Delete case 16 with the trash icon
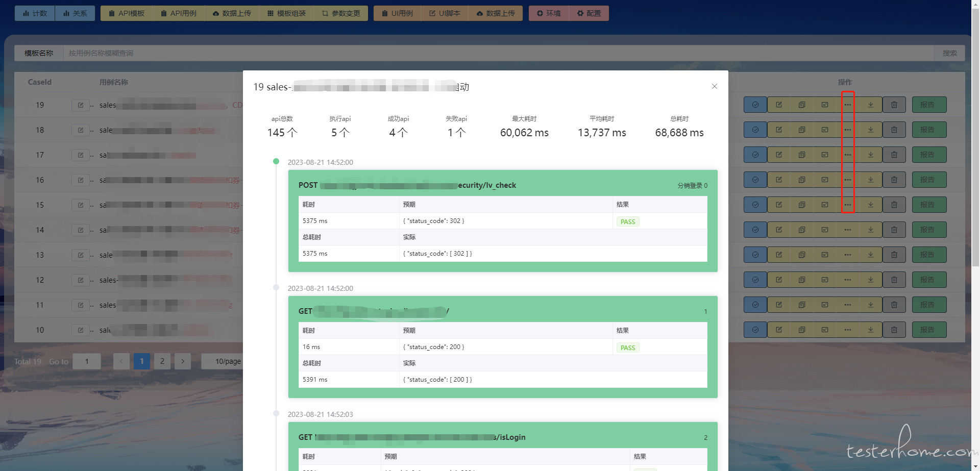 (x=894, y=180)
